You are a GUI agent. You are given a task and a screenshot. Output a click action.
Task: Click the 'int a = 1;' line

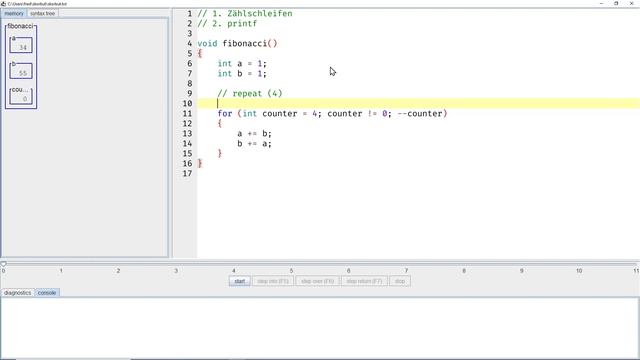tap(242, 64)
